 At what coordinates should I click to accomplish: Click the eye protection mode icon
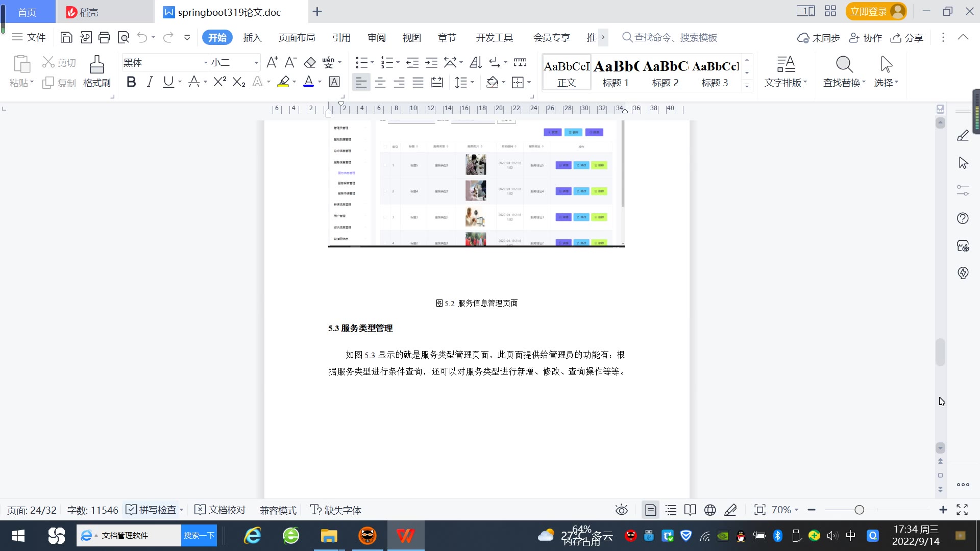621,510
